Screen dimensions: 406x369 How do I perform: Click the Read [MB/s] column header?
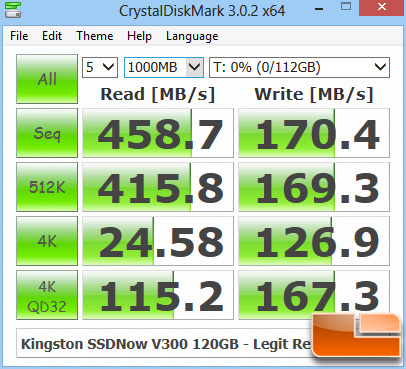click(158, 94)
